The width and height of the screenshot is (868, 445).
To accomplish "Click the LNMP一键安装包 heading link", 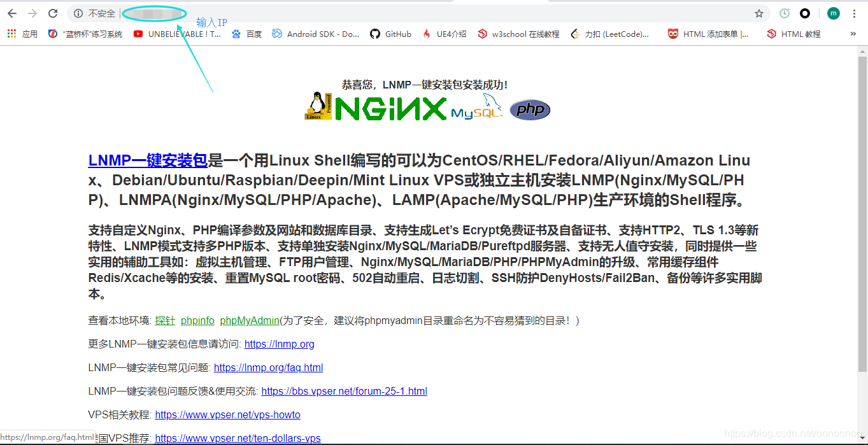I will point(148,160).
